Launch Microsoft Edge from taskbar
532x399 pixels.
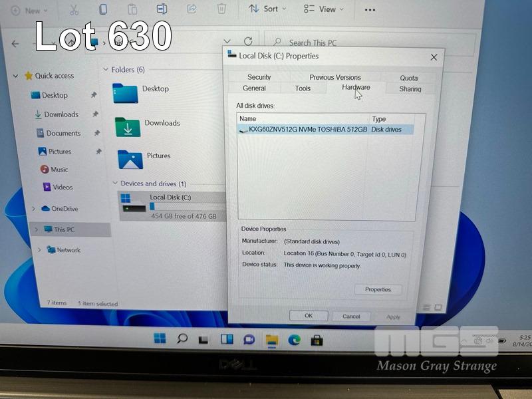point(294,340)
